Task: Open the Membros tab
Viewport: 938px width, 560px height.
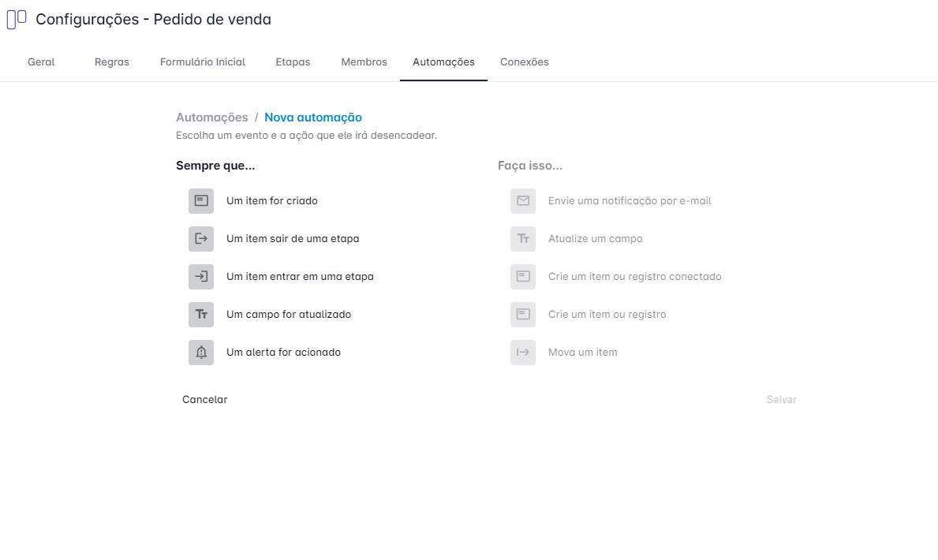Action: tap(364, 62)
